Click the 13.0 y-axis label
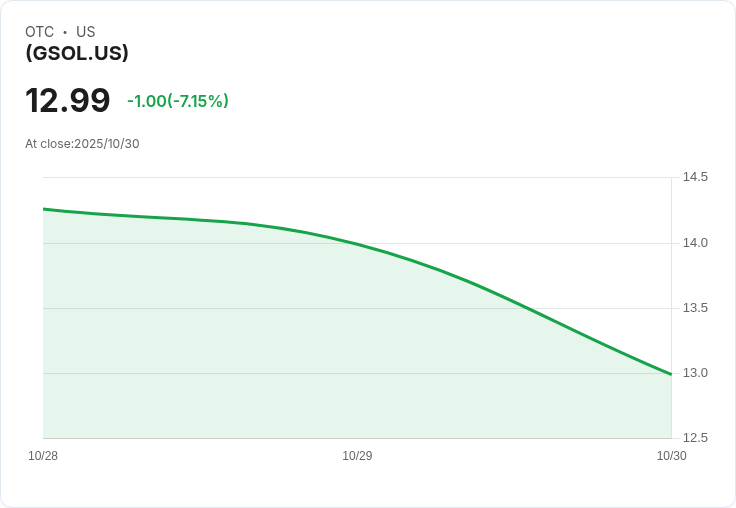Image resolution: width=736 pixels, height=508 pixels. tap(695, 373)
